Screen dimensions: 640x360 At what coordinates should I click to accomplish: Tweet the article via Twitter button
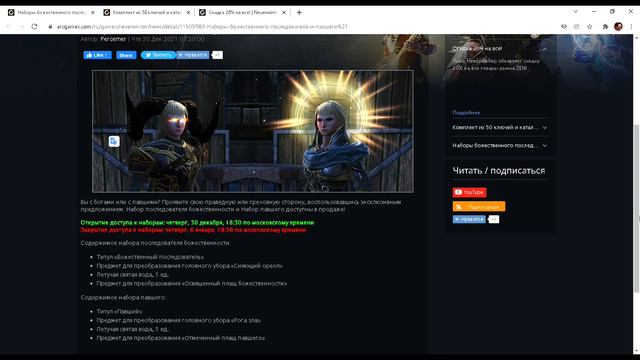pos(158,55)
